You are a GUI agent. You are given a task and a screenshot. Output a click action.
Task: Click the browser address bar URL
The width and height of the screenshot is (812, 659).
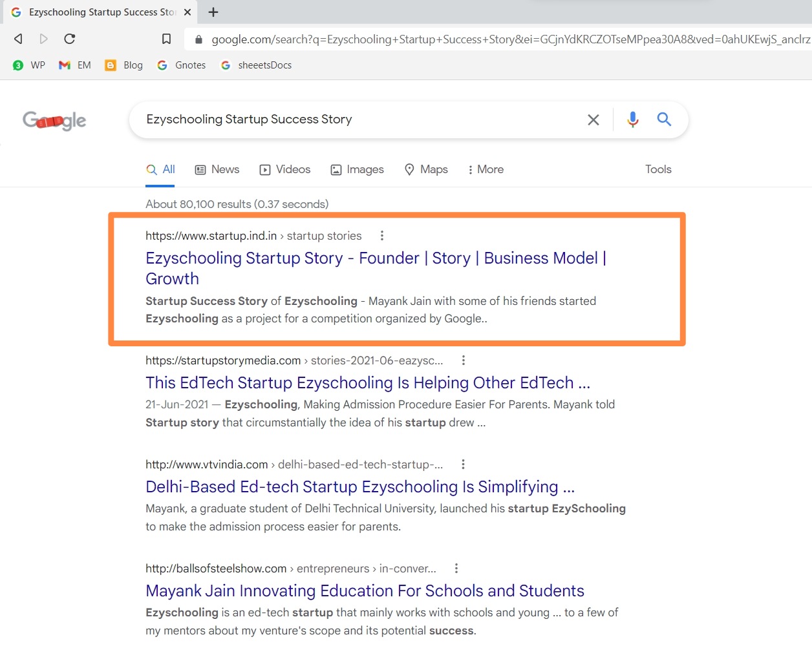511,39
